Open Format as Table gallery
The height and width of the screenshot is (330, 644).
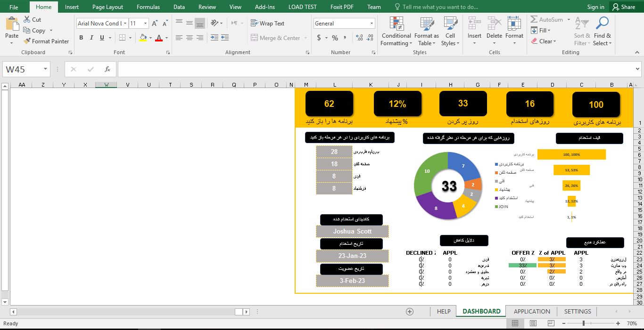pyautogui.click(x=427, y=31)
